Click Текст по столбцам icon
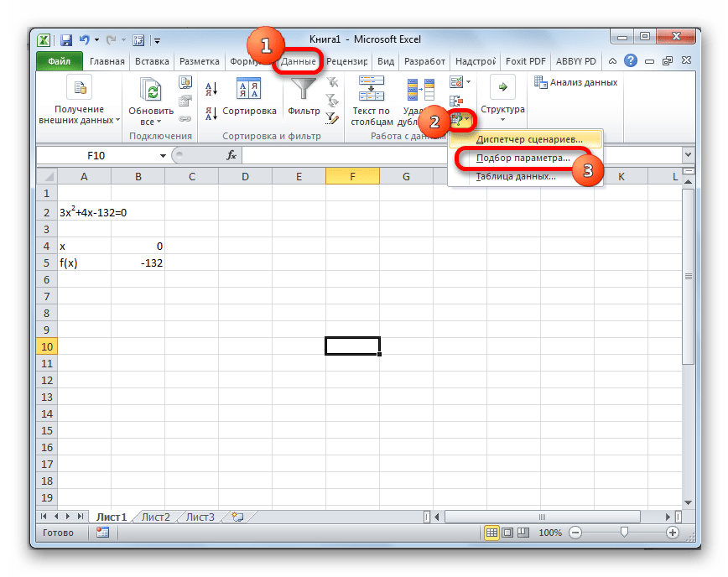The image size is (728, 577). click(x=372, y=88)
